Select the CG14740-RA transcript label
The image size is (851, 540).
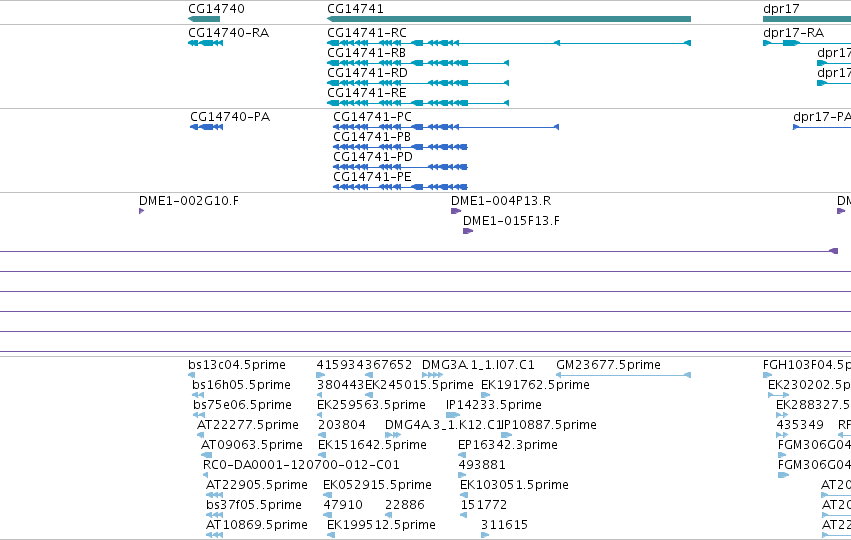click(x=228, y=33)
